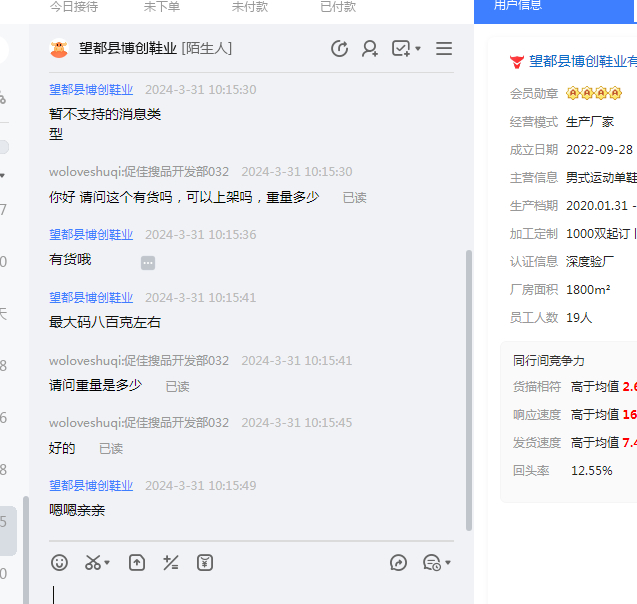The image size is (637, 604).
Task: Switch to the 未下单 tab
Action: [162, 6]
